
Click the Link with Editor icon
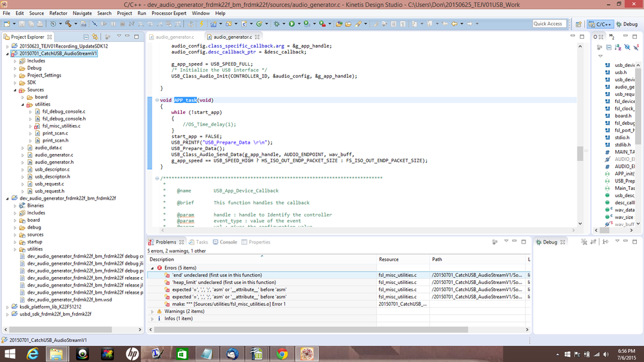(95, 37)
